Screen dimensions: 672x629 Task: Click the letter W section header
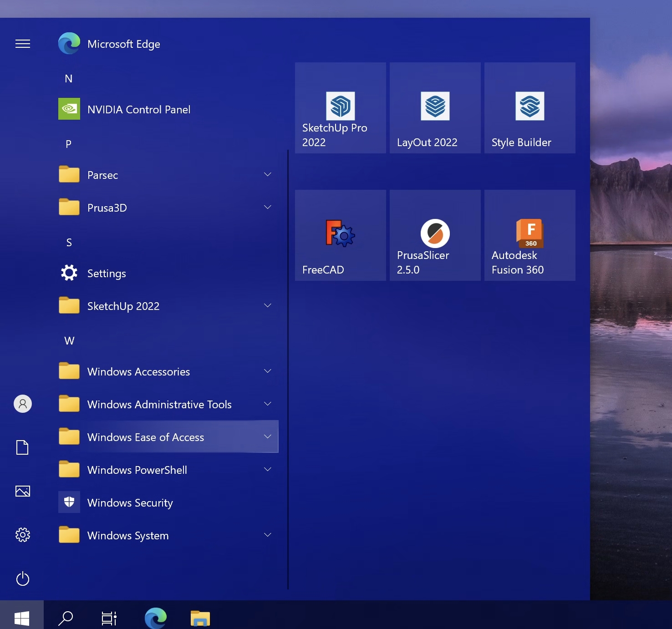pyautogui.click(x=69, y=341)
